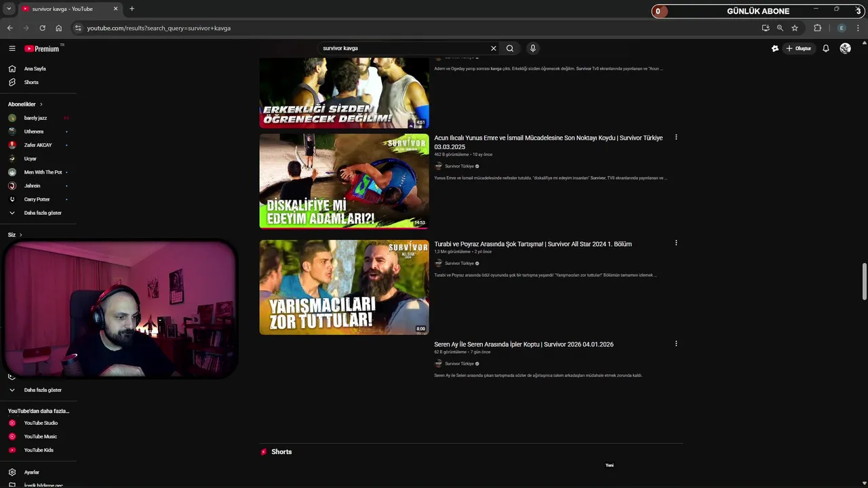Open Survivor Türkiye channel under Seren Ay video
The image size is (868, 488).
[459, 363]
